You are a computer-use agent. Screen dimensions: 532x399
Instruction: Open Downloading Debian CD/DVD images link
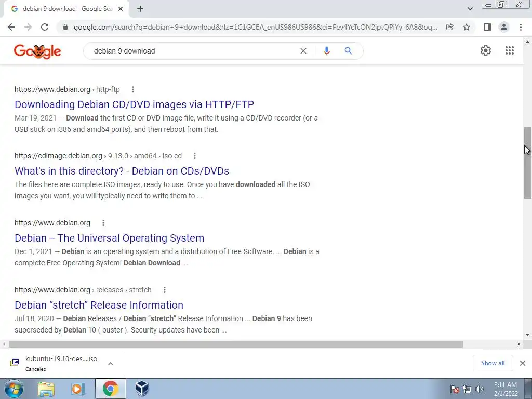[x=134, y=104]
